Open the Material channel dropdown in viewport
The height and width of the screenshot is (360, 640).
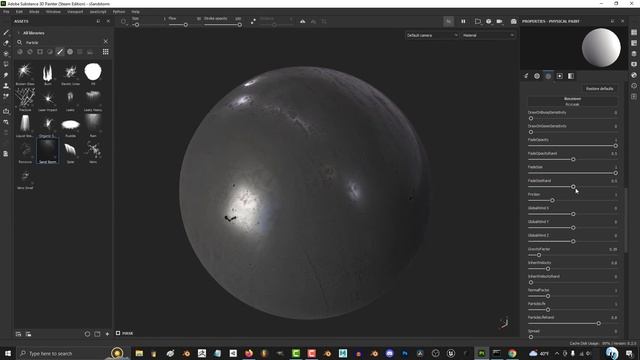[x=488, y=36]
